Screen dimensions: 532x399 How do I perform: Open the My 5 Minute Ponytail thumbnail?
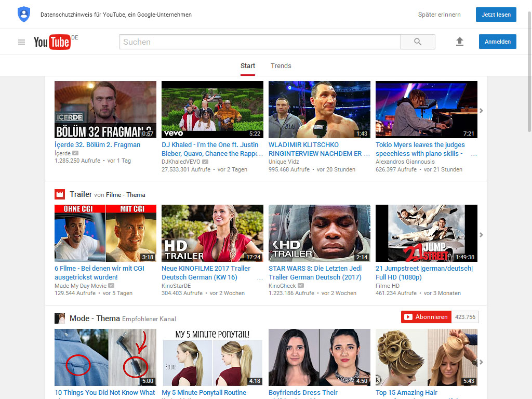[x=212, y=357]
